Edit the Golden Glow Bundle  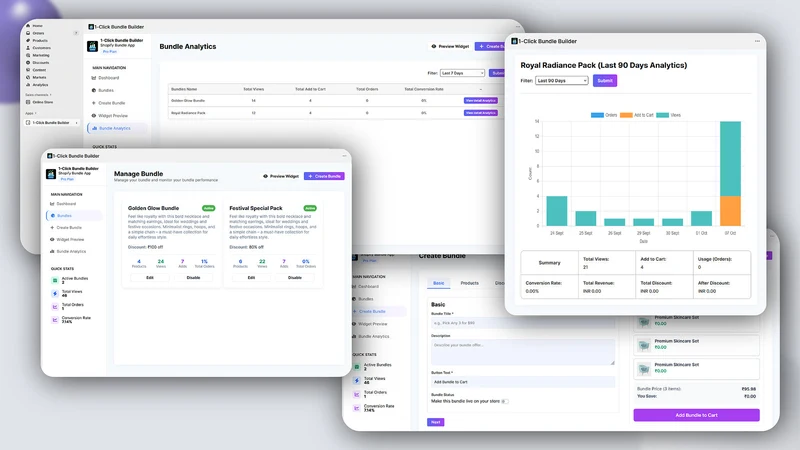[x=150, y=278]
